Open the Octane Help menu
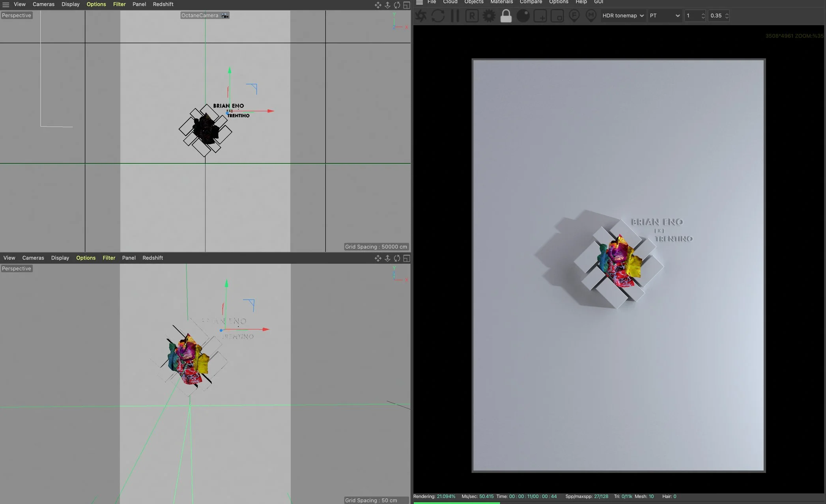This screenshot has height=504, width=826. tap(581, 2)
